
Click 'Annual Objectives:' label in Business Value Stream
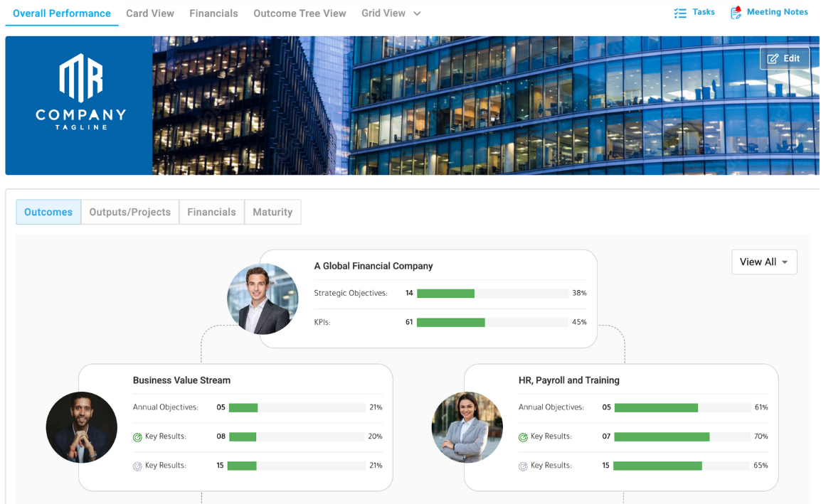click(x=166, y=407)
